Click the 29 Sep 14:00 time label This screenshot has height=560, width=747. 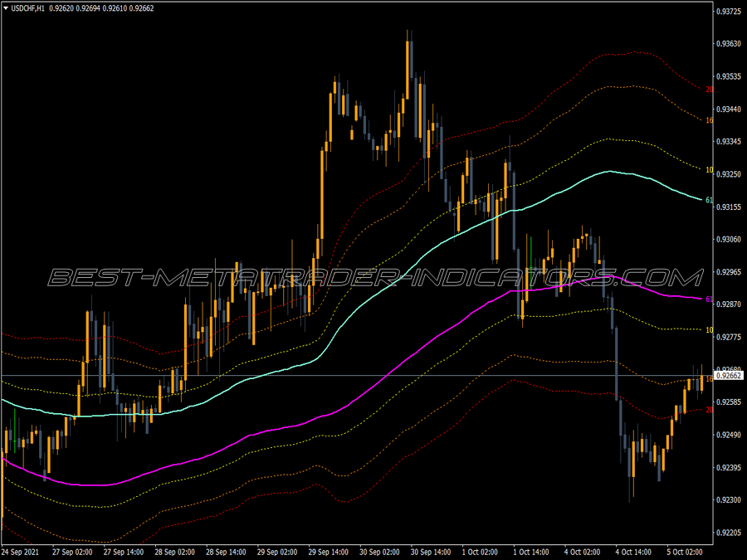328,552
